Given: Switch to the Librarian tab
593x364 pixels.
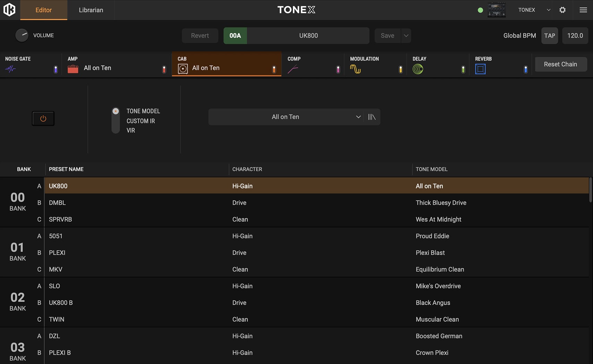Looking at the screenshot, I should pos(91,10).
